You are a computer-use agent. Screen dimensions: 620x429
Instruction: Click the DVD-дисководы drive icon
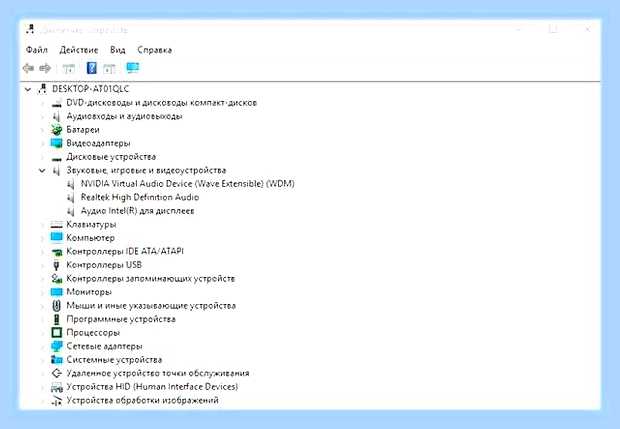click(57, 103)
